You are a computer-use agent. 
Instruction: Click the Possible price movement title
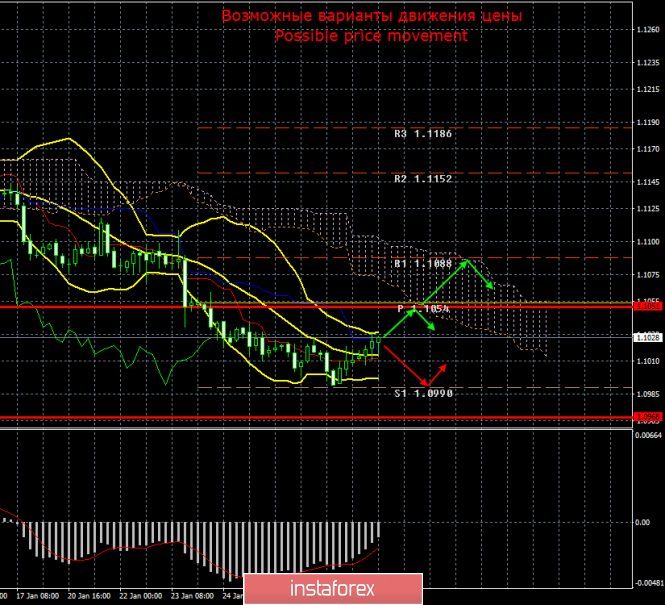click(x=372, y=36)
